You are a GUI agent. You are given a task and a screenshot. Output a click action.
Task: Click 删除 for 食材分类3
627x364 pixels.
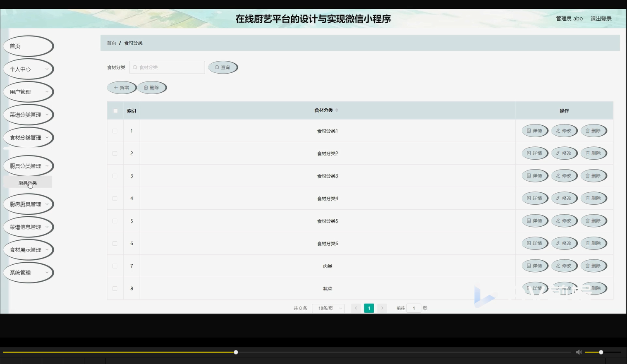point(593,176)
